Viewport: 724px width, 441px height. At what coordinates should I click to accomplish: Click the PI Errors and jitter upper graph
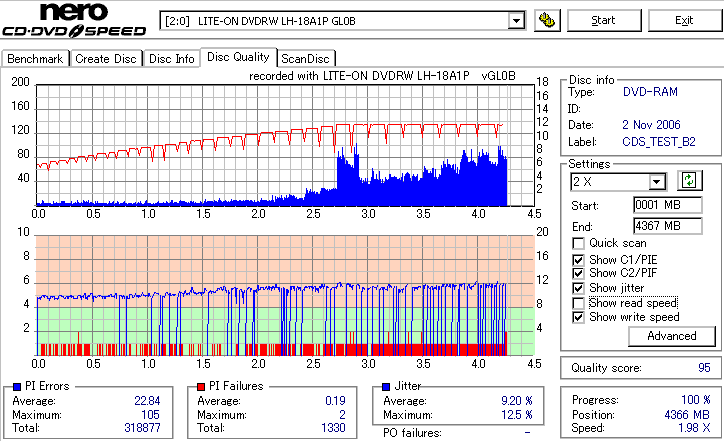[x=285, y=145]
